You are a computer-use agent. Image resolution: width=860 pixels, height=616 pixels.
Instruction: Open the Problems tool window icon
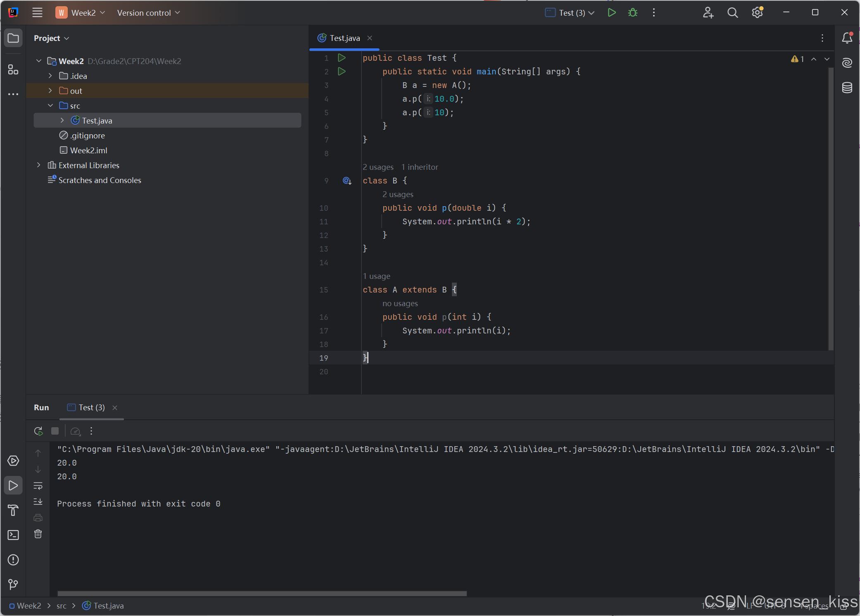[x=13, y=560]
